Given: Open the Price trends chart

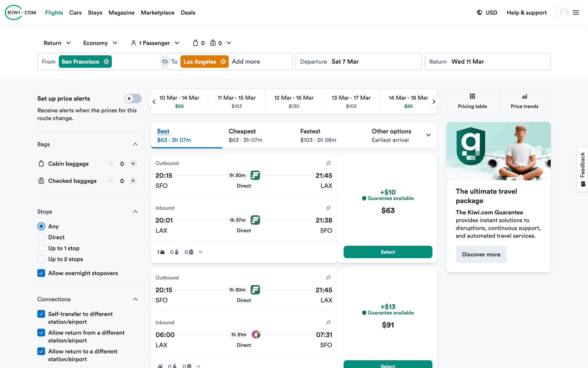Looking at the screenshot, I should [524, 102].
